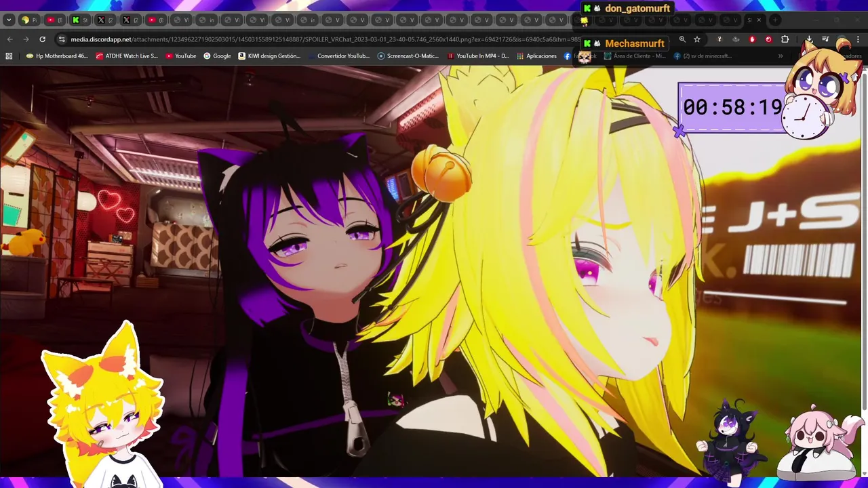Open the '(2) sv de minecraft' bookmark

point(703,56)
